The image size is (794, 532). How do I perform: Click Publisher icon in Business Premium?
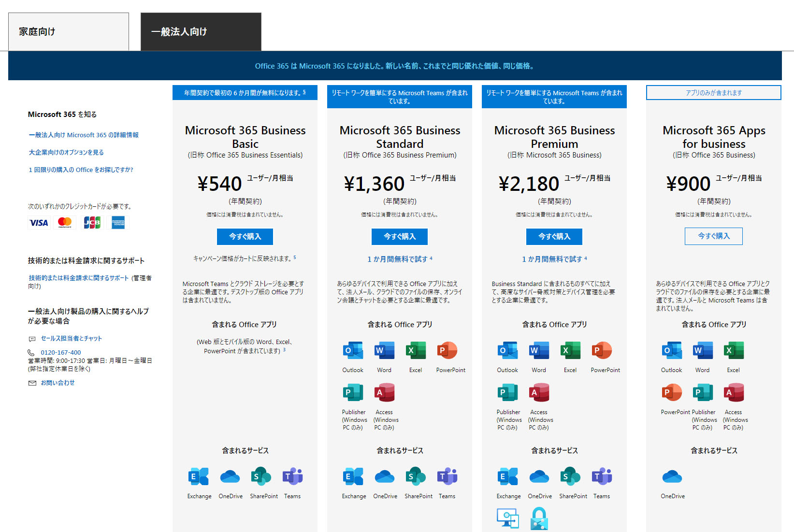[x=507, y=392]
